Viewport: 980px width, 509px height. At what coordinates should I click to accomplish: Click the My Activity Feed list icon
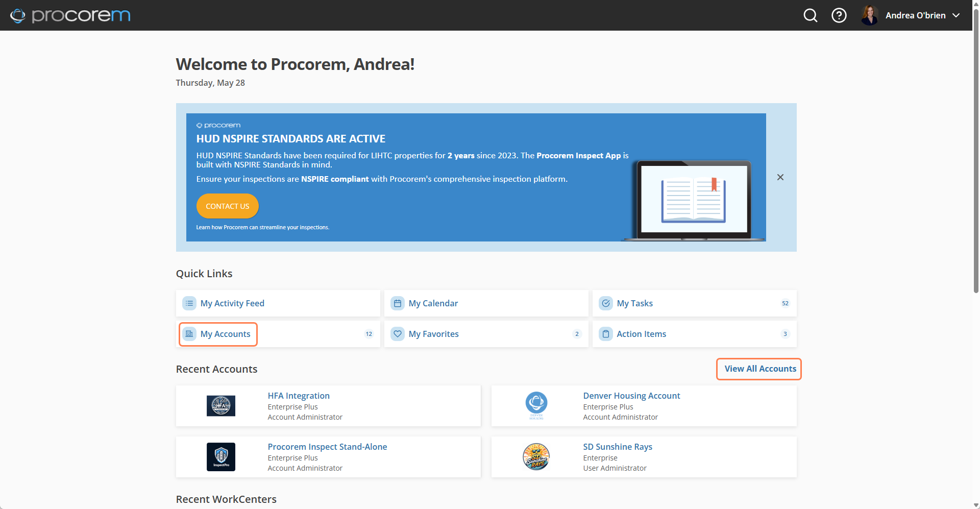189,303
